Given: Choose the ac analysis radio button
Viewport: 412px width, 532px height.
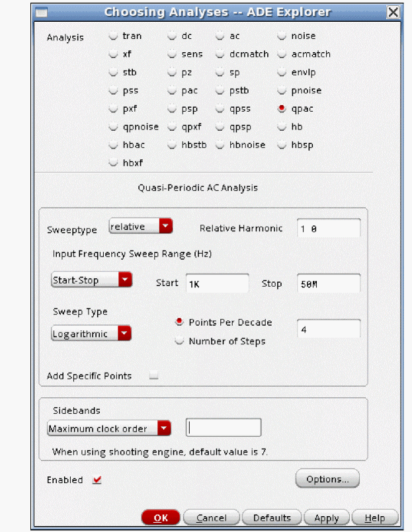Looking at the screenshot, I should point(220,36).
